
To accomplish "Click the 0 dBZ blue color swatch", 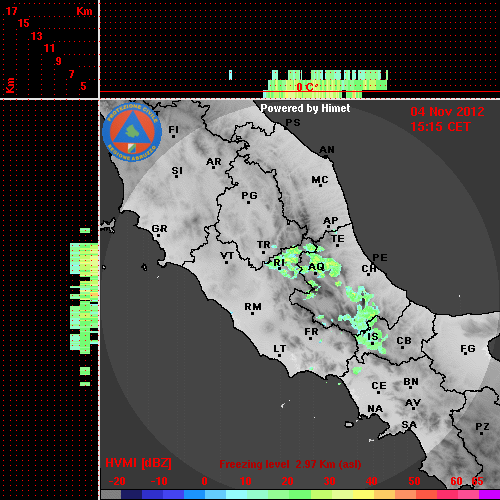I will pos(195,495).
